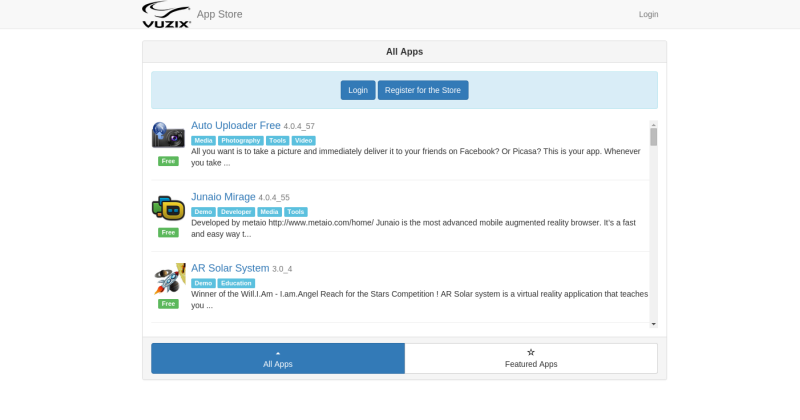Select the Education tag on AR Solar System
This screenshot has height=420, width=800.
(x=236, y=283)
